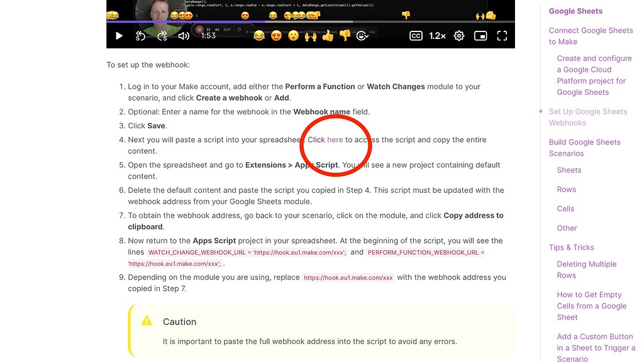Open Connect Google Sheets to Make link
This screenshot has width=644, height=362.
[591, 36]
